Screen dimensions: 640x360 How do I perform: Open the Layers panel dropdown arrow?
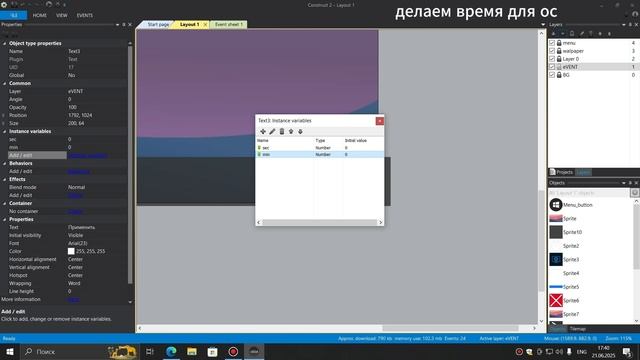pos(624,24)
